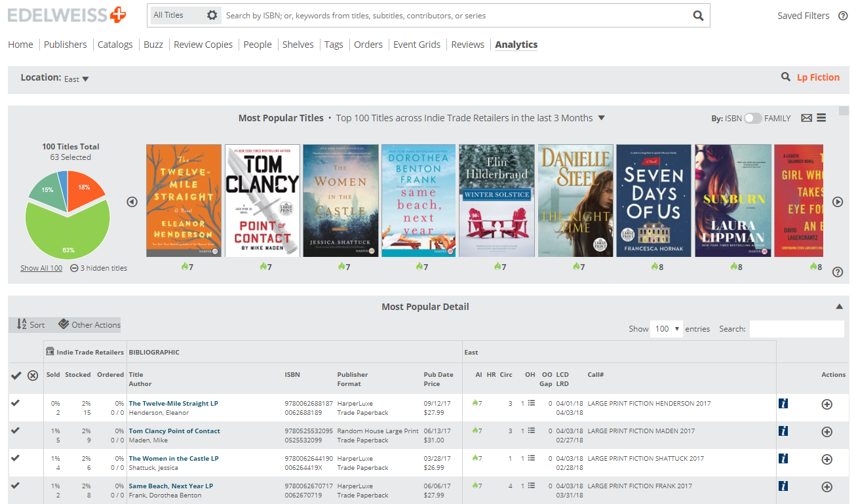Open Most Popular Titles hamburger menu
This screenshot has width=856, height=504.
coord(821,118)
